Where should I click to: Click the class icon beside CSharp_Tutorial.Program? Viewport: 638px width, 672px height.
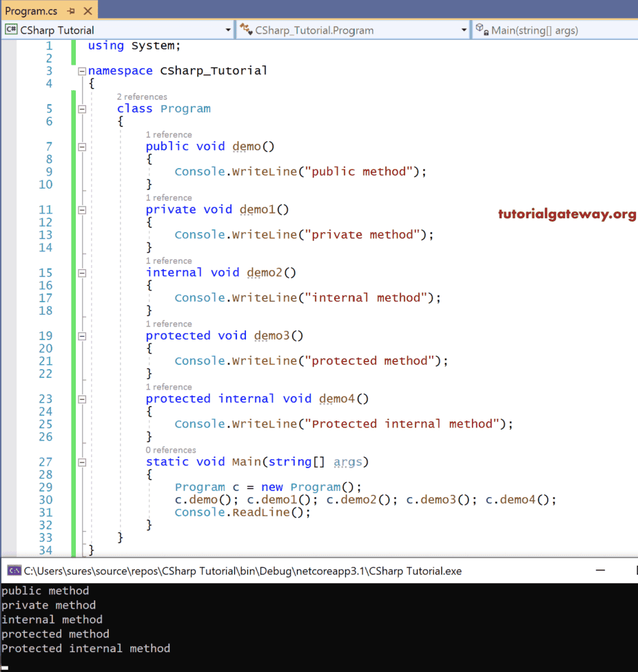point(246,30)
